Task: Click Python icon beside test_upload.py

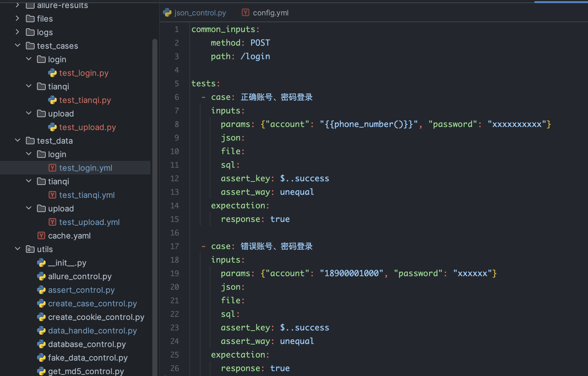Action: point(52,127)
